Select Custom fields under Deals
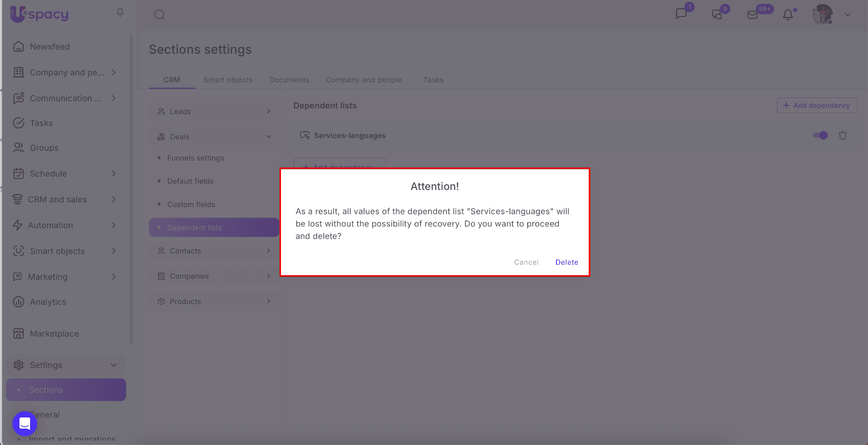The height and width of the screenshot is (445, 868). [191, 205]
